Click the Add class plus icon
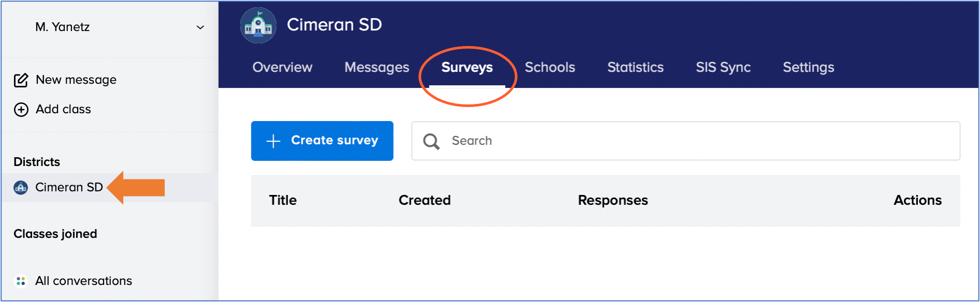 (21, 110)
